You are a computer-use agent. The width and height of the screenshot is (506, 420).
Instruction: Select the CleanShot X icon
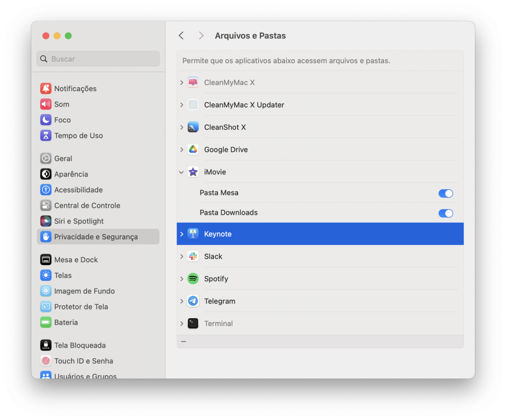(193, 127)
